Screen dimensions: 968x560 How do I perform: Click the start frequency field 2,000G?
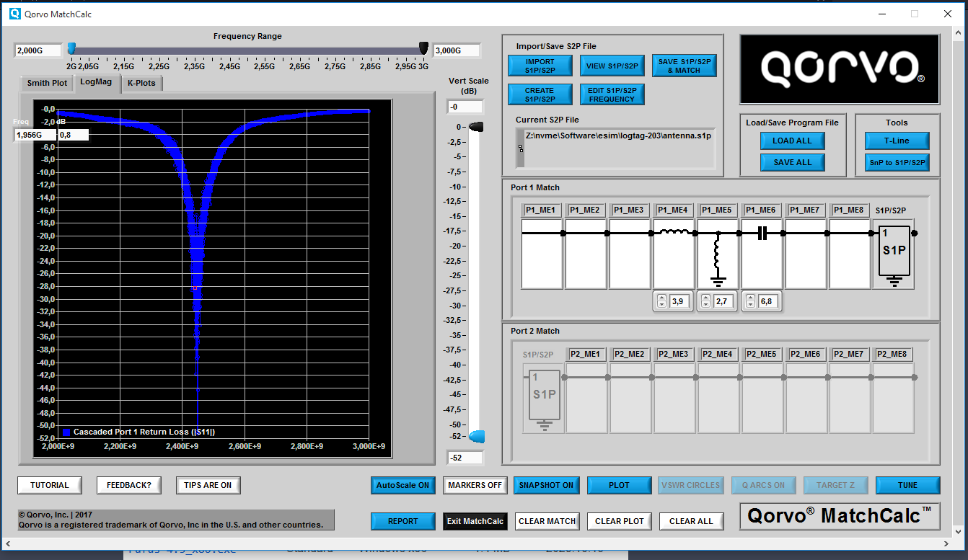pos(38,50)
